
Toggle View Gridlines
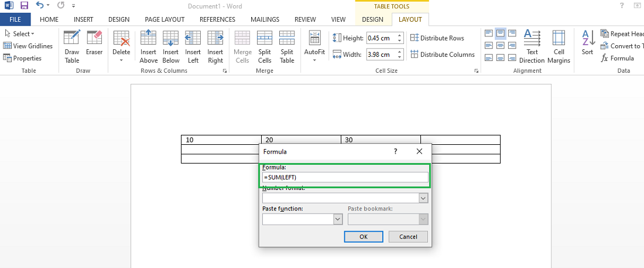pyautogui.click(x=28, y=46)
